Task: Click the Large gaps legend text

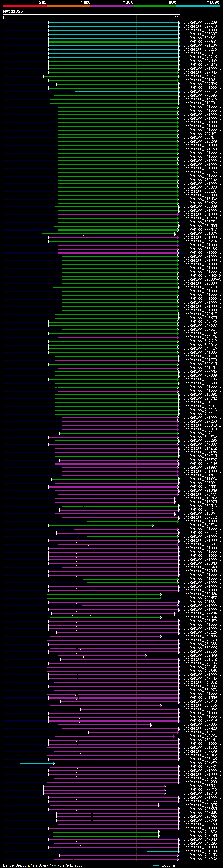Action: coord(43,865)
